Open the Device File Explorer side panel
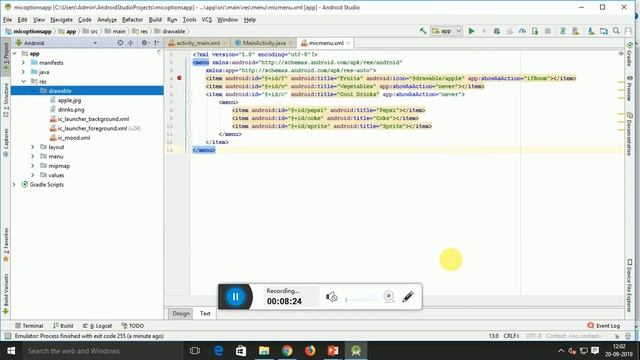640x360 pixels. point(629,285)
